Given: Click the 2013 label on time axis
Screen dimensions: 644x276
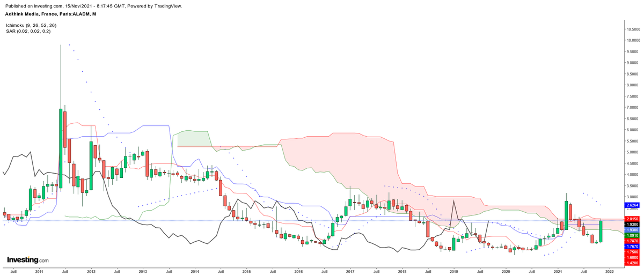Looking at the screenshot, I should 143,272.
